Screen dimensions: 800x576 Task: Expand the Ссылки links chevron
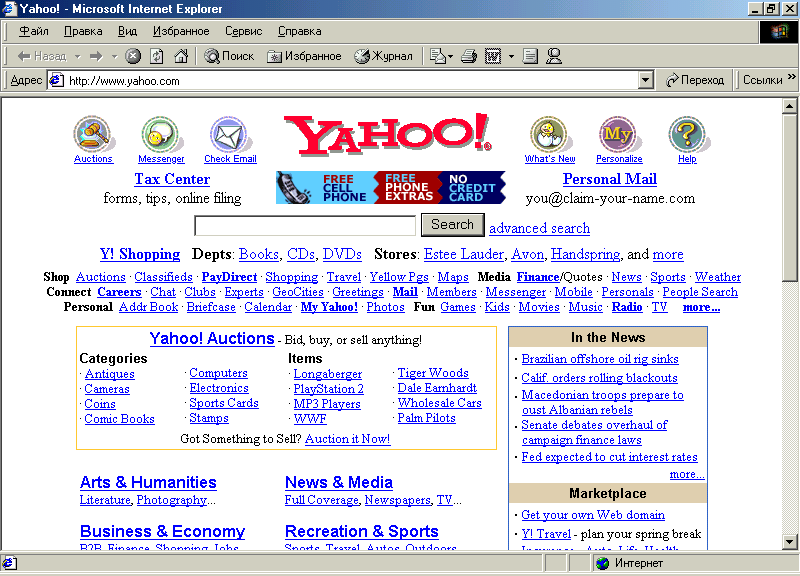coord(791,77)
